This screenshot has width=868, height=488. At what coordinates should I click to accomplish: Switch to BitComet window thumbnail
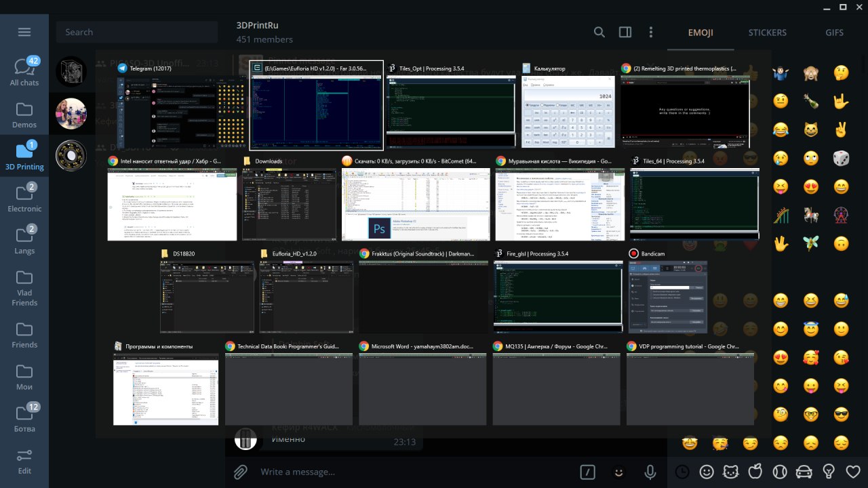pos(416,198)
